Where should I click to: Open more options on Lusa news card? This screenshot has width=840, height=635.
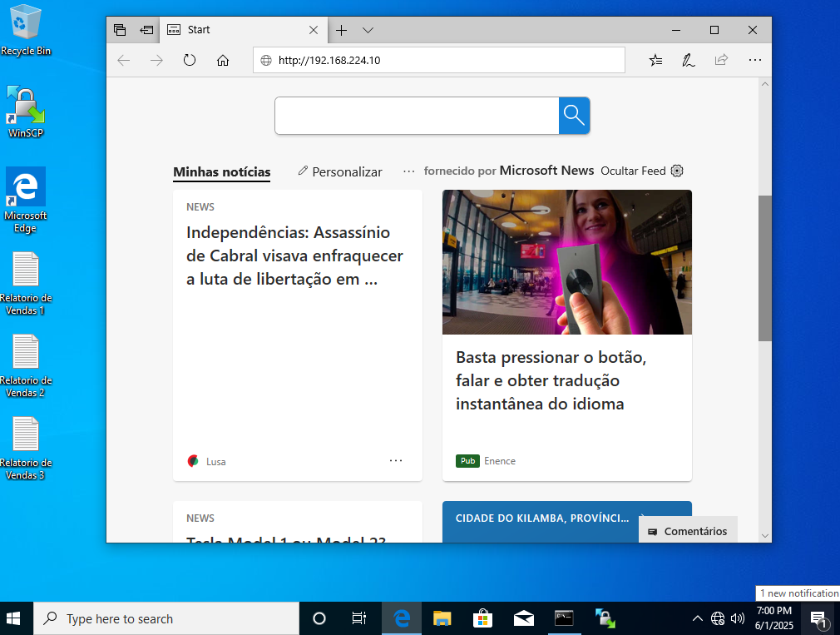click(396, 460)
